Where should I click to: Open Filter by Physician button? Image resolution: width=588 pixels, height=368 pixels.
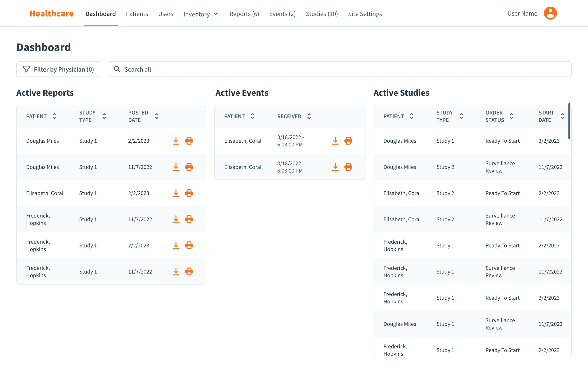59,69
